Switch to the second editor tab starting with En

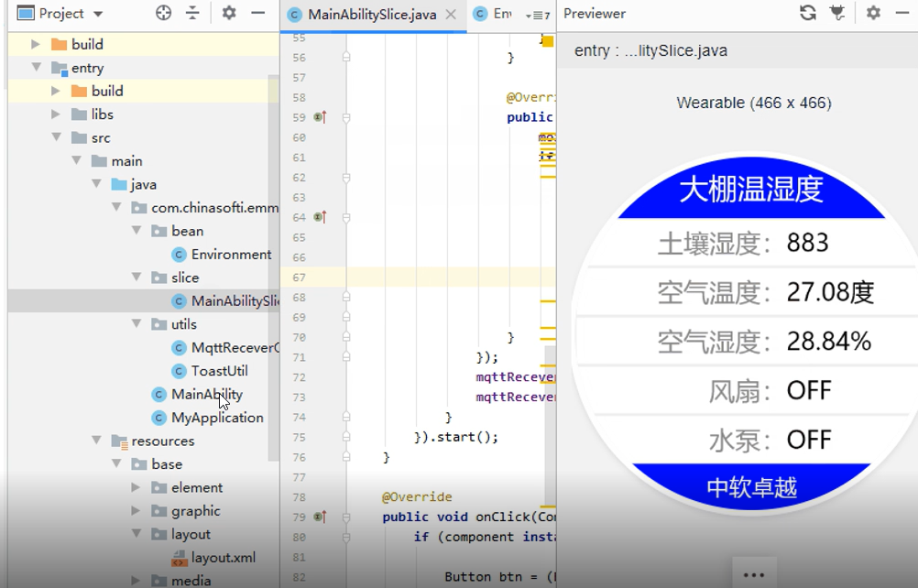point(492,14)
